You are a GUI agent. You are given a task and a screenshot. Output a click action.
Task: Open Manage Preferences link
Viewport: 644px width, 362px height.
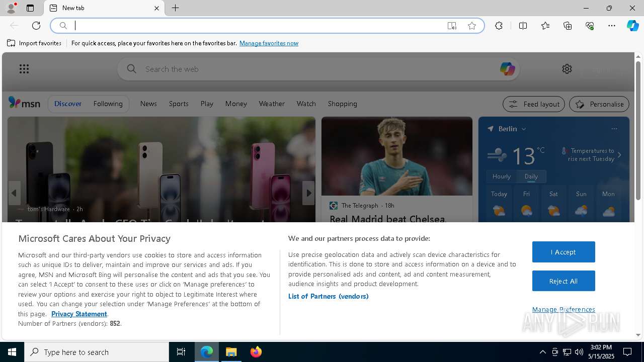[563, 310]
